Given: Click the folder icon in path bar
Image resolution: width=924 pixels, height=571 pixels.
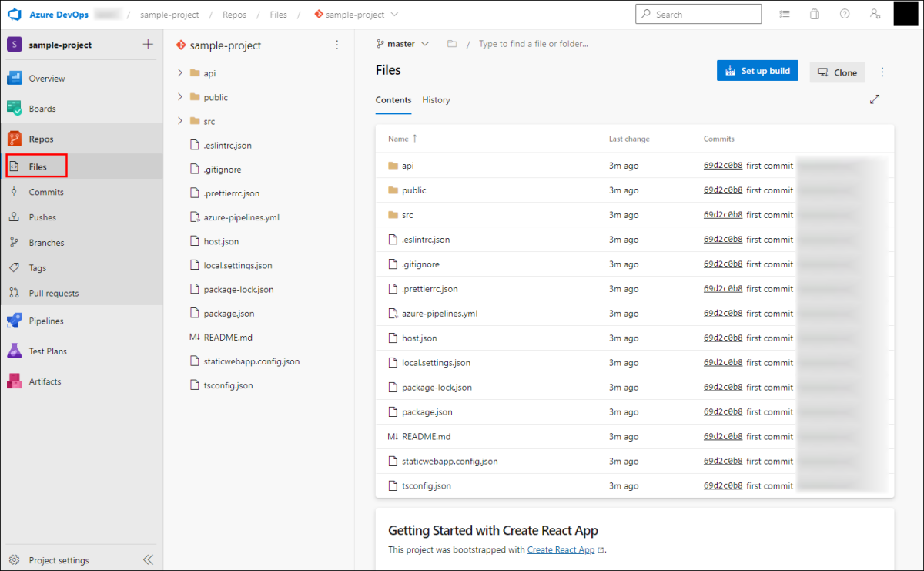Looking at the screenshot, I should click(x=452, y=44).
